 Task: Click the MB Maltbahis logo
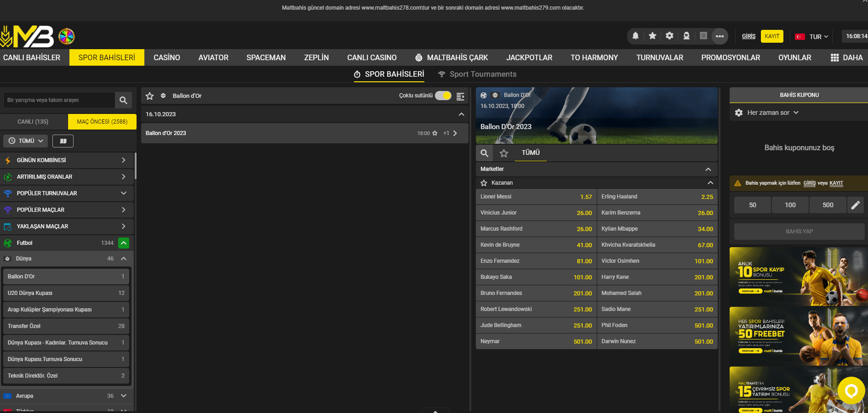tap(27, 36)
